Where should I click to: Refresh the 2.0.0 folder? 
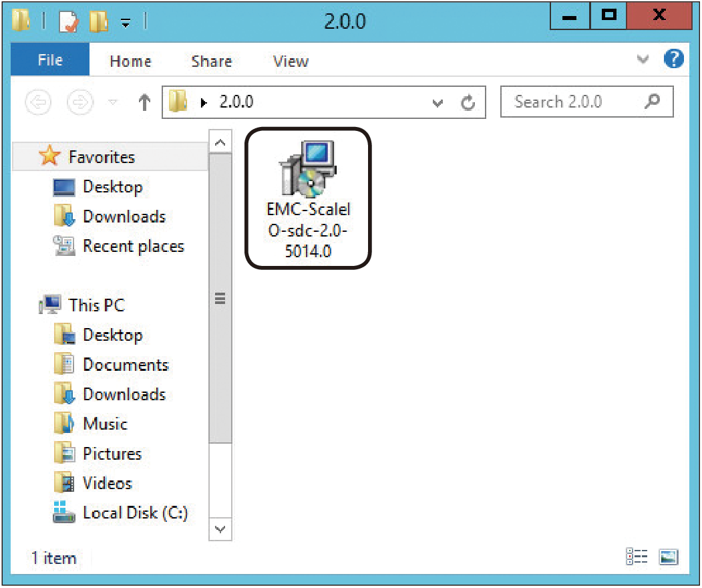(468, 102)
